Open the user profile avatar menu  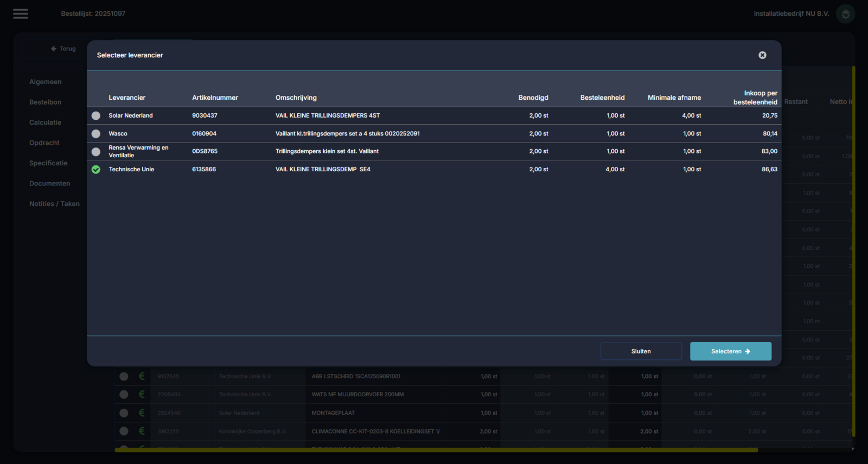click(845, 14)
